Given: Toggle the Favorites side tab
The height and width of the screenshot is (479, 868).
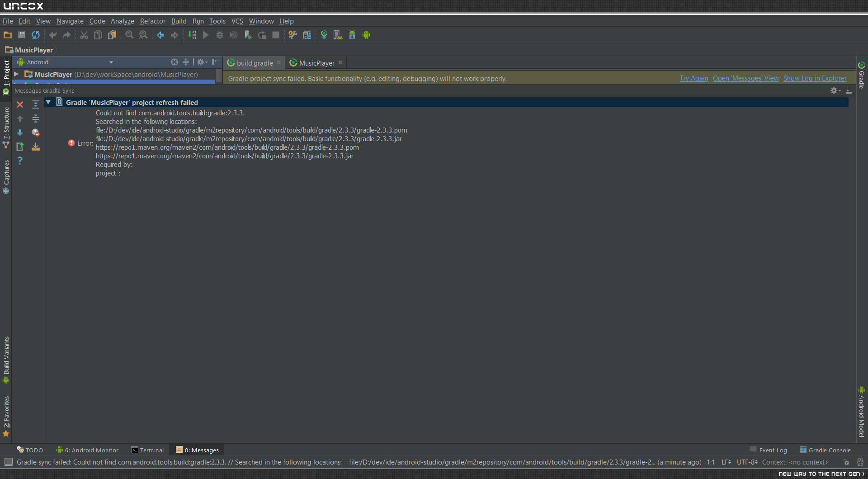Looking at the screenshot, I should coord(6,417).
